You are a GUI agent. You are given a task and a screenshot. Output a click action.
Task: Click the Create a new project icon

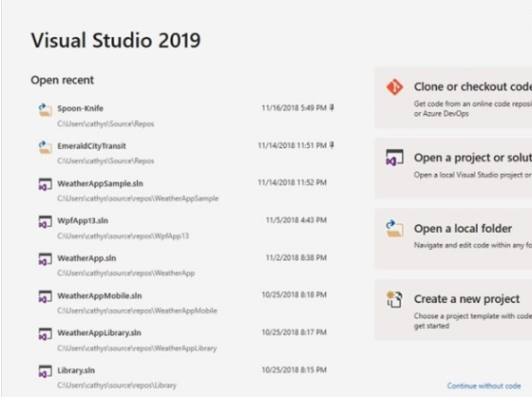coord(394,299)
